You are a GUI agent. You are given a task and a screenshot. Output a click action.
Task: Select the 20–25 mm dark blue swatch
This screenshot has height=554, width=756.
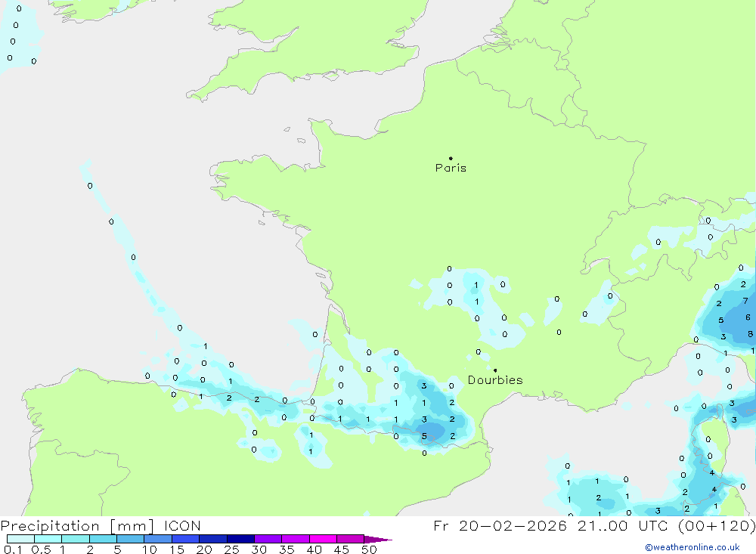[212, 539]
